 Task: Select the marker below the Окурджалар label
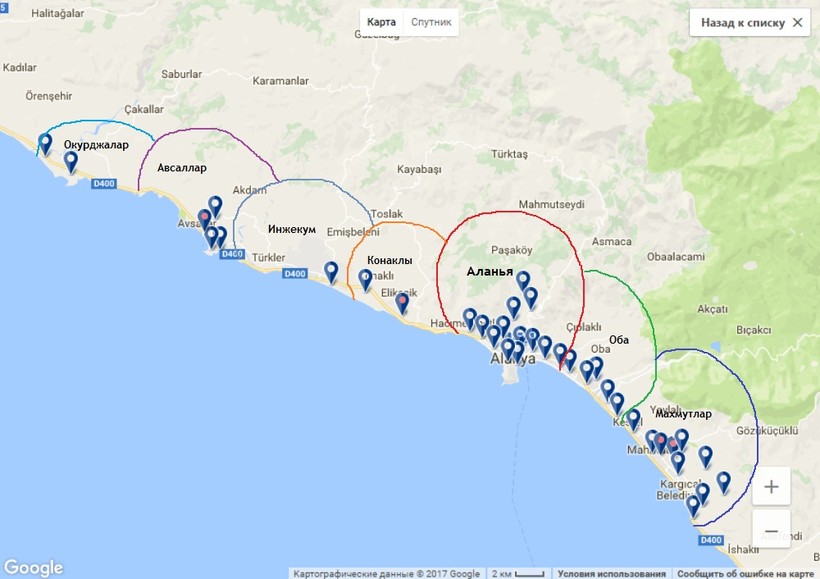71,162
